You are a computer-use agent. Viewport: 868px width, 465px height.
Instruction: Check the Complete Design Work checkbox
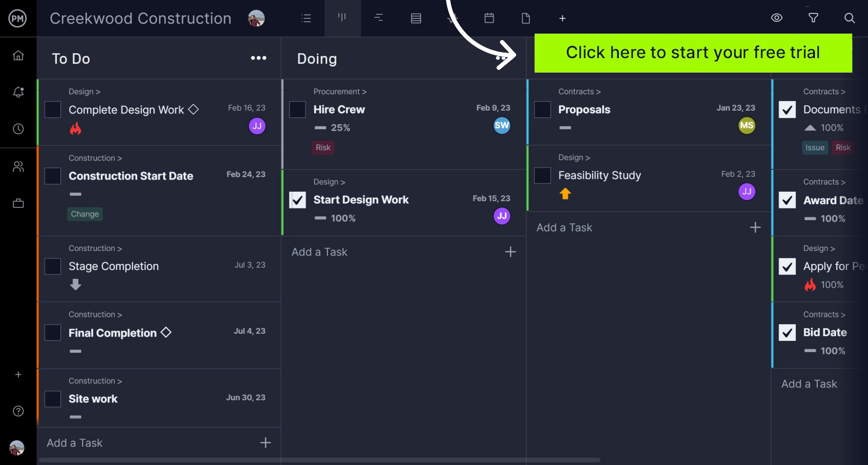click(53, 110)
